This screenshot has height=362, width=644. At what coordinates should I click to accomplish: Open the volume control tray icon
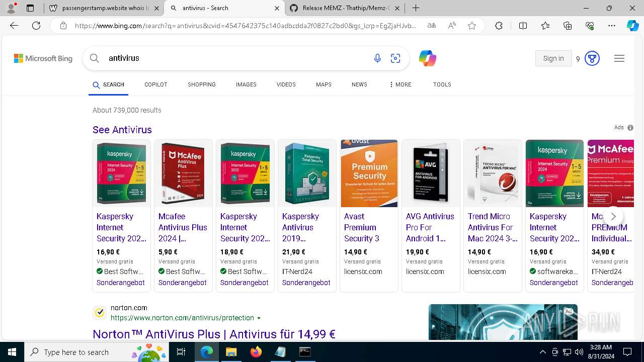pos(579,352)
